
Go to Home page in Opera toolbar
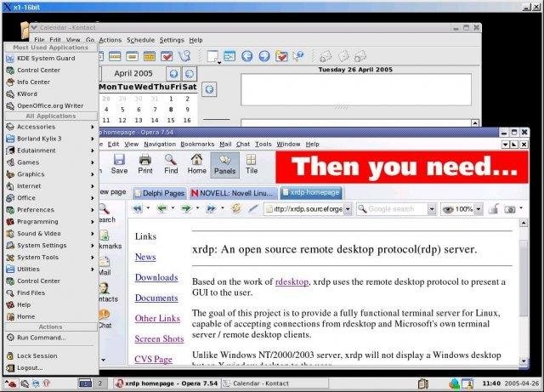point(196,164)
